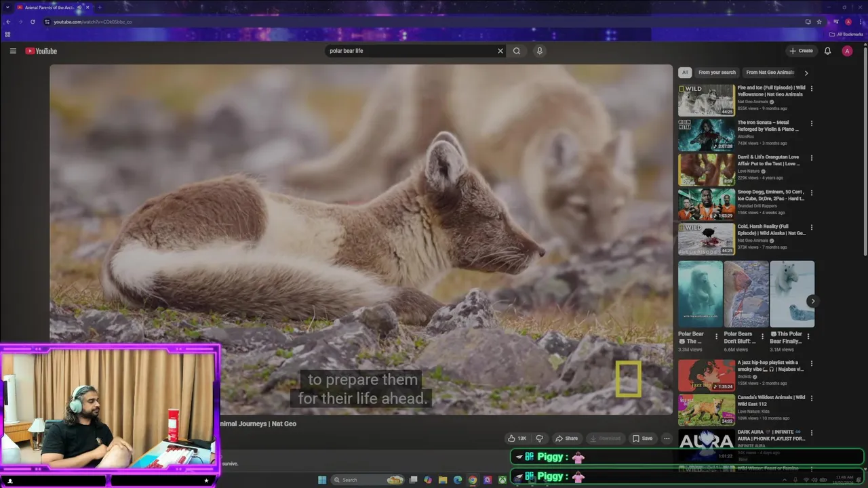Image resolution: width=868 pixels, height=488 pixels.
Task: Open Google Chrome from the taskbar
Action: tap(473, 480)
